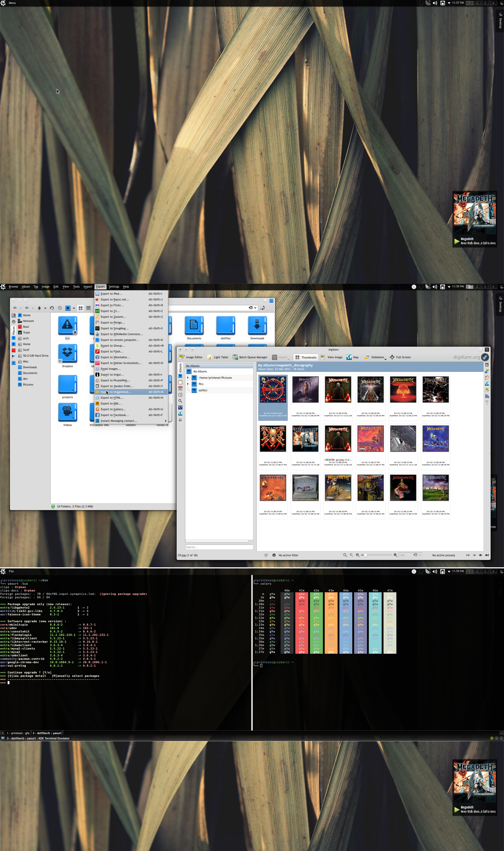The width and height of the screenshot is (504, 851).
Task: Expand the /home/printesoi/Pictures album tree
Action: point(188,378)
